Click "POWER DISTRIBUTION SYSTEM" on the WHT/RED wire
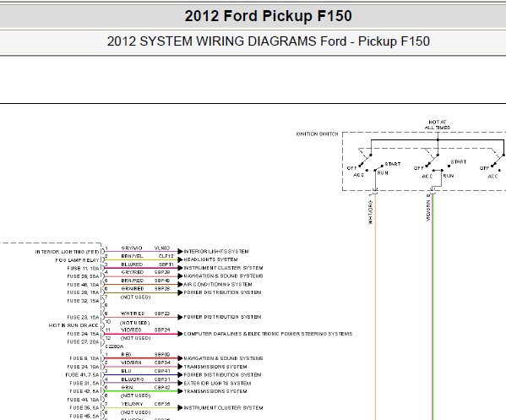The height and width of the screenshot is (420, 506). pyautogui.click(x=222, y=317)
